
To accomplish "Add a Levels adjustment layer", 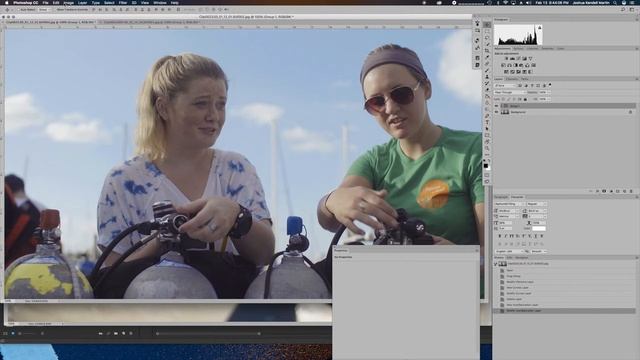I will (512, 58).
